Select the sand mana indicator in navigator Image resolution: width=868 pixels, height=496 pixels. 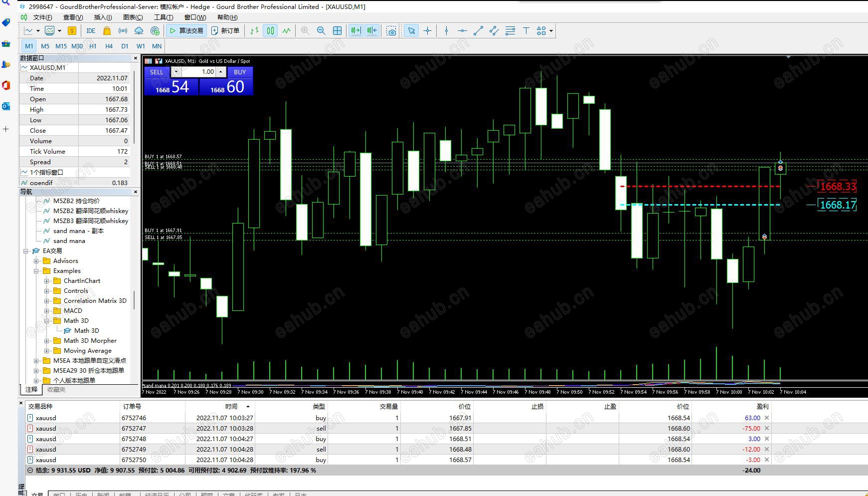pyautogui.click(x=69, y=241)
